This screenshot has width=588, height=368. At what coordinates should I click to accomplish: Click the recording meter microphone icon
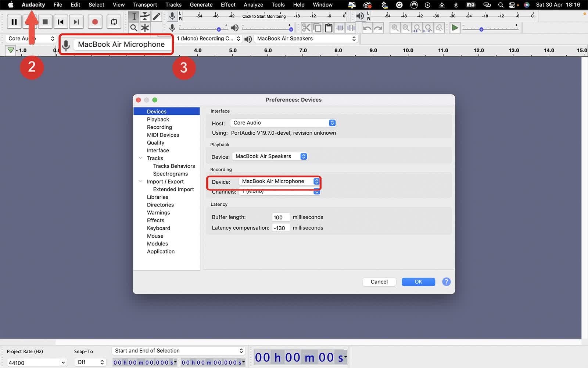pyautogui.click(x=172, y=16)
